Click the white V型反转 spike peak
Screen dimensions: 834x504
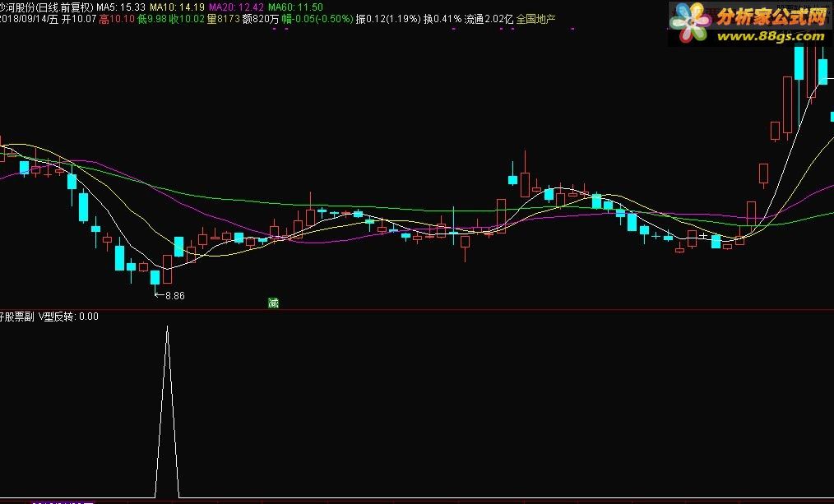pyautogui.click(x=167, y=327)
